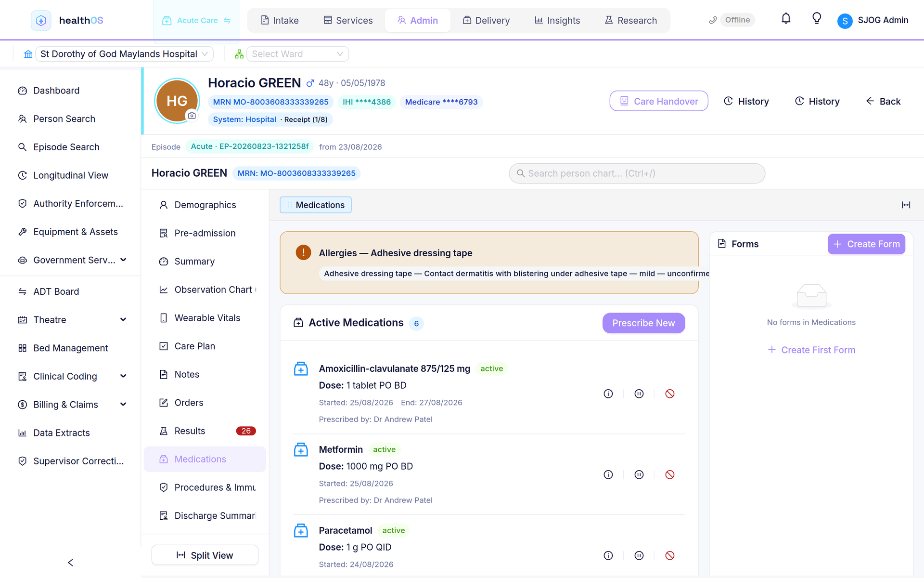Image resolution: width=924 pixels, height=578 pixels.
Task: Click the Back button
Action: pyautogui.click(x=884, y=101)
